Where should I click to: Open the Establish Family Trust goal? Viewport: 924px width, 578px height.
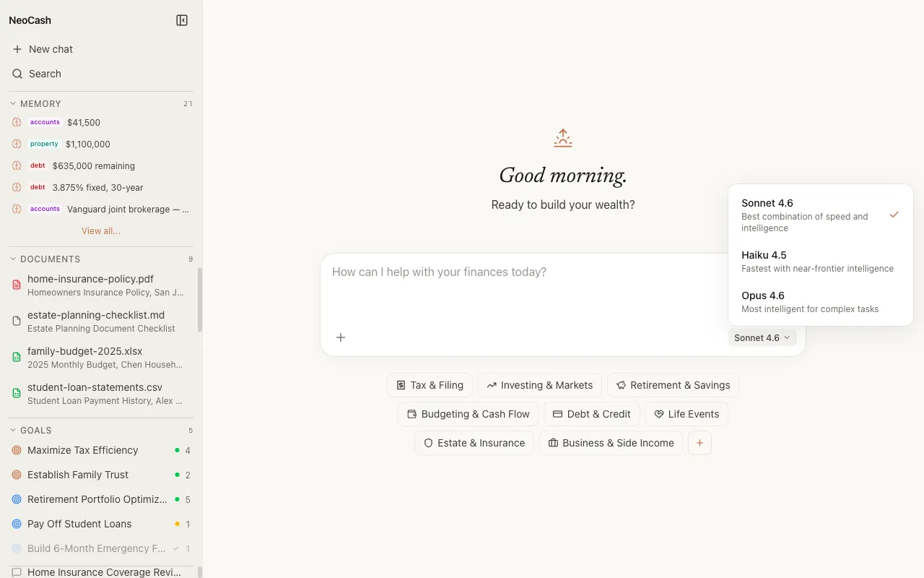coord(78,475)
